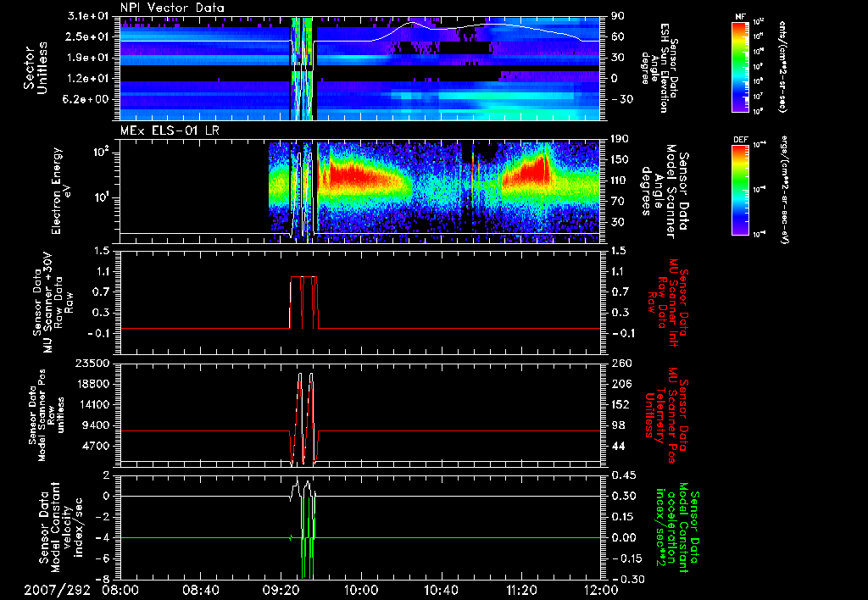Screen dimensions: 868x600
Task: Click the "150" scanner angle tick label
Action: click(x=620, y=159)
